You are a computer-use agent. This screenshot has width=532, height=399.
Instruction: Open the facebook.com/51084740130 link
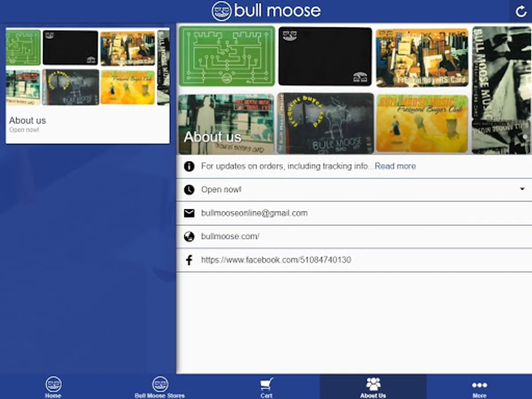coord(276,260)
